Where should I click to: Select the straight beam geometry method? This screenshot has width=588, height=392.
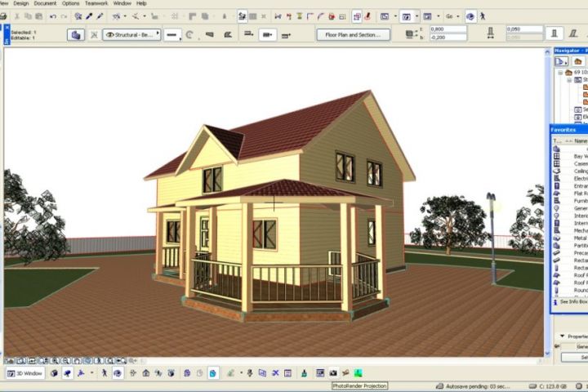click(x=171, y=35)
